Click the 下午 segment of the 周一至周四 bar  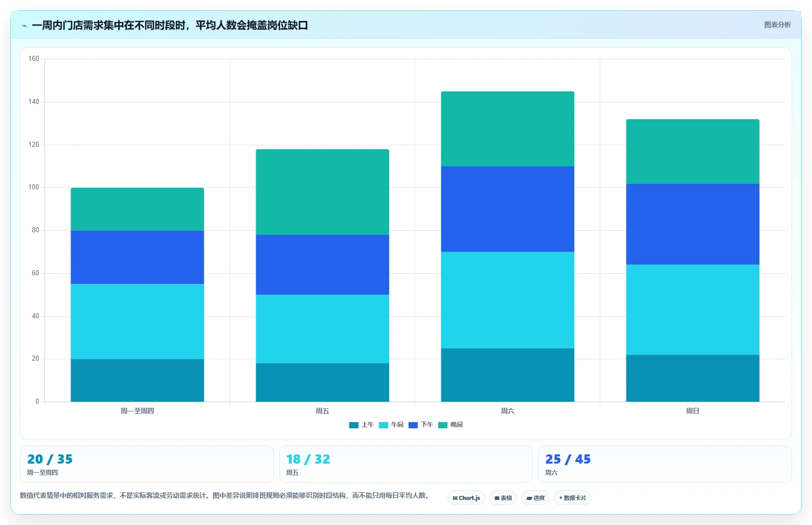point(138,257)
